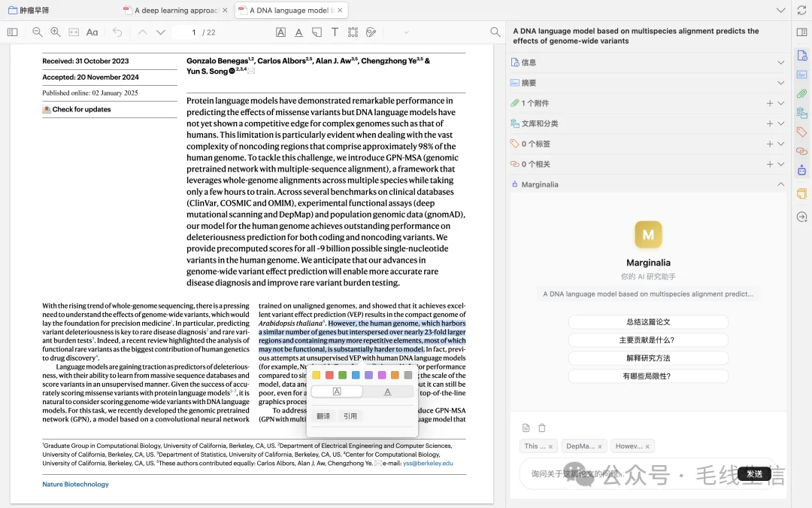Collapse the Marginalia section

point(780,184)
